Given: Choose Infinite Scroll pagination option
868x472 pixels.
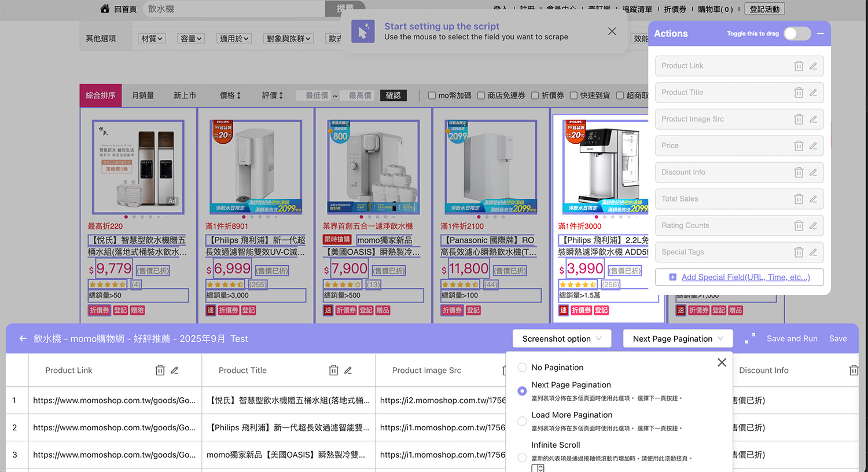Looking at the screenshot, I should click(522, 458).
